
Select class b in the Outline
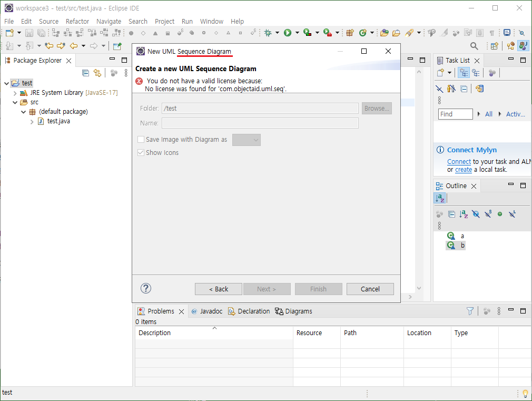455,245
